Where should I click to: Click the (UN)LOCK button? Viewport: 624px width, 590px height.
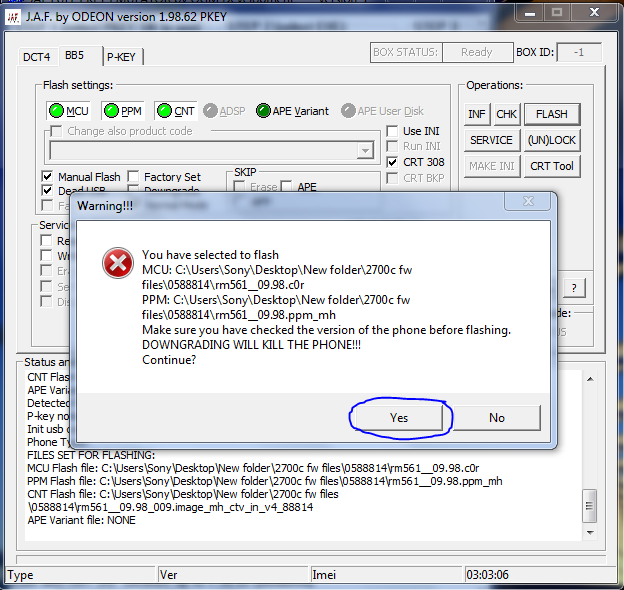pos(552,140)
